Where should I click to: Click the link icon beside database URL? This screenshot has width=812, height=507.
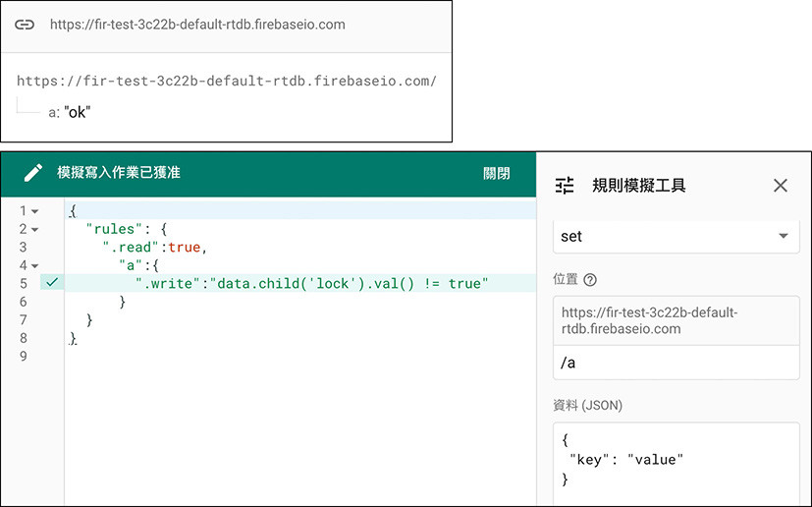(x=25, y=25)
